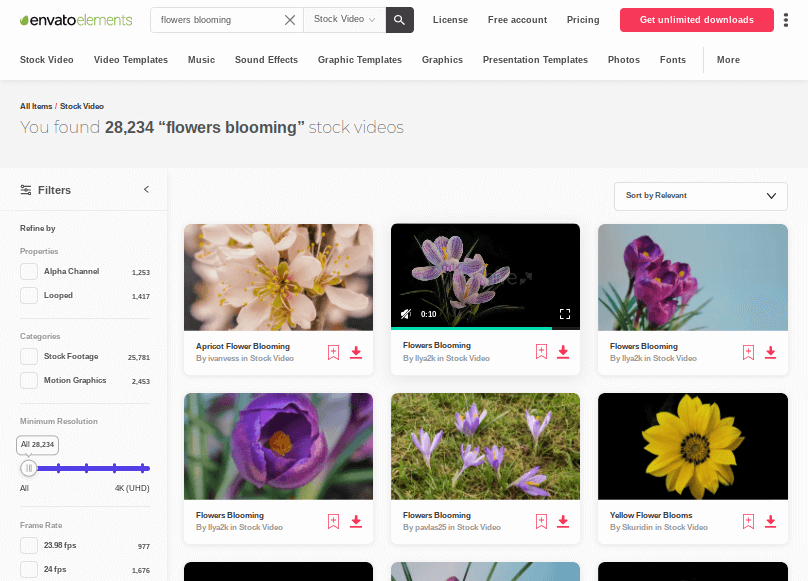Unmute the playing video preview
Screen dimensions: 808x581
(x=406, y=314)
